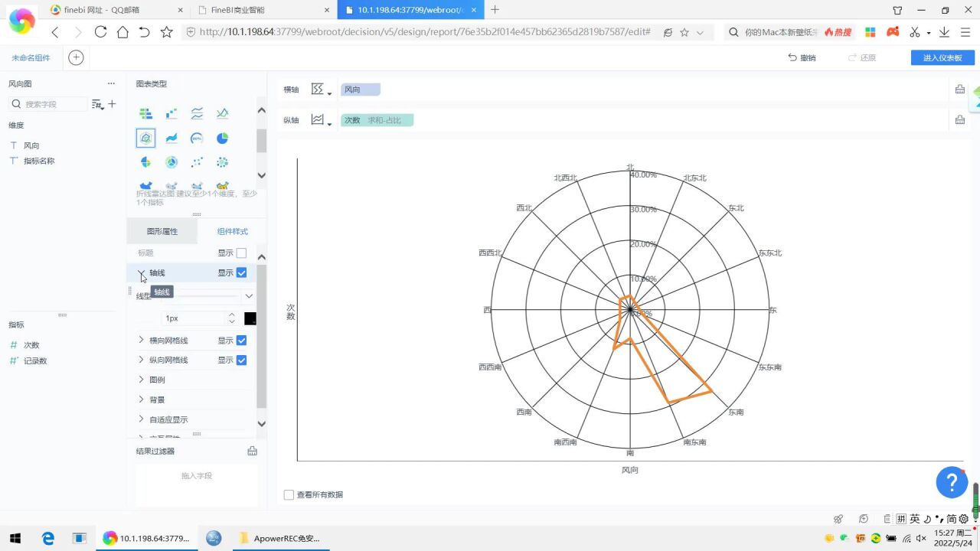Switch to the 图形属性 tab
Viewport: 980px width, 551px height.
(162, 231)
